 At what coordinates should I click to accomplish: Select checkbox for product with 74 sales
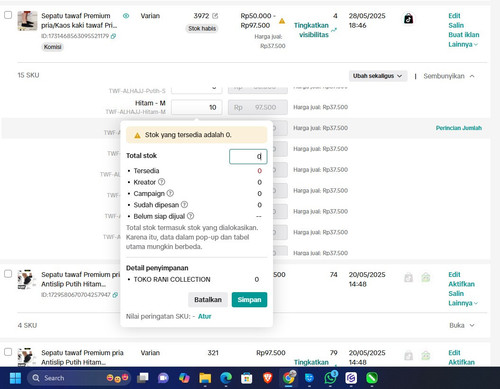pyautogui.click(x=8, y=274)
